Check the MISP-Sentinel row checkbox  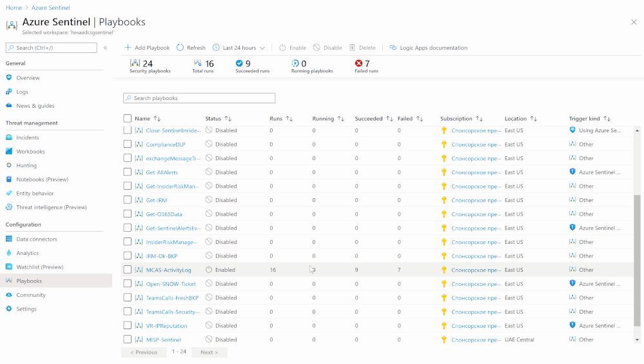click(x=128, y=339)
